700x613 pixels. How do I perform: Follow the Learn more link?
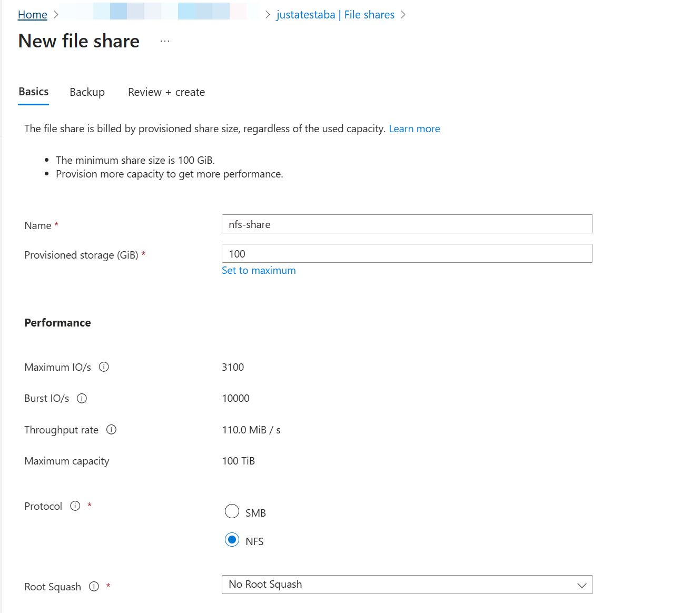point(415,129)
